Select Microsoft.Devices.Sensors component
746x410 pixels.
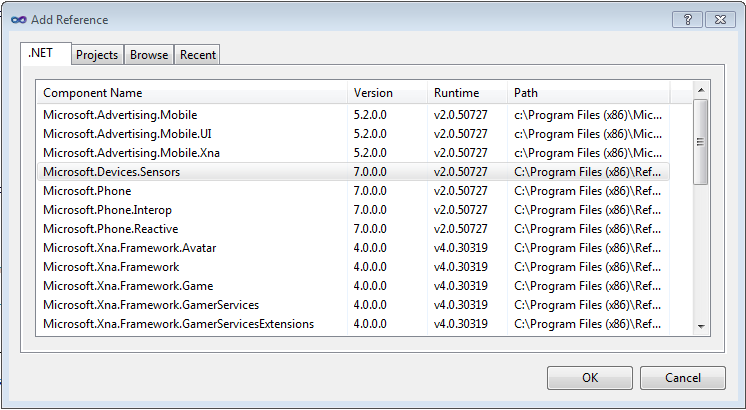pyautogui.click(x=112, y=172)
